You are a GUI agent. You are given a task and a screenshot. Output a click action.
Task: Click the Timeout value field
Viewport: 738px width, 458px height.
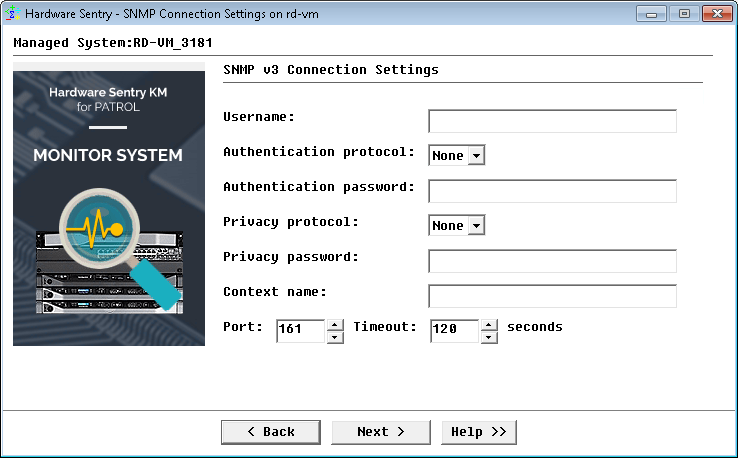pos(454,331)
